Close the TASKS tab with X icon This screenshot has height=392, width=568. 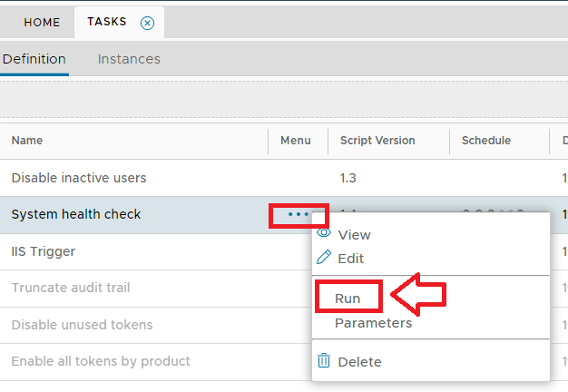coord(148,23)
